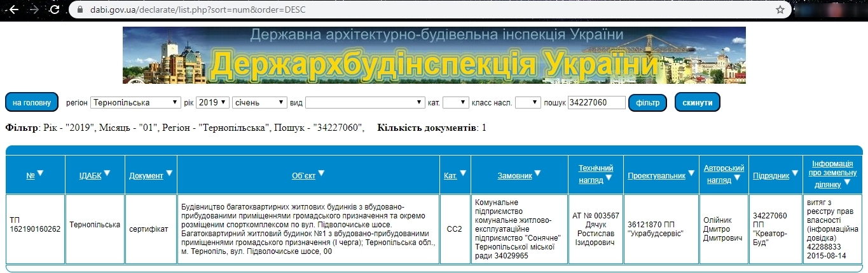
Task: Click the Авторський нагляд header link
Action: pos(724,173)
